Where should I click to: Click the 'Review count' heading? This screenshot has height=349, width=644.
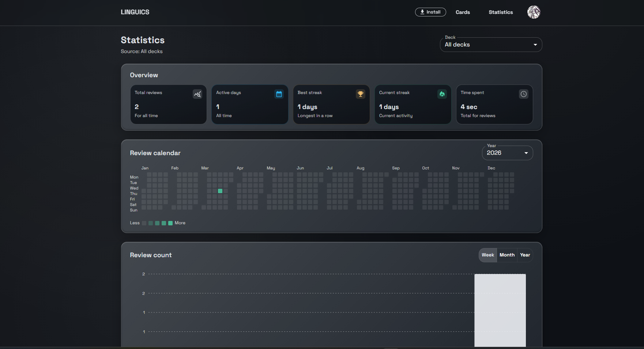click(x=151, y=255)
